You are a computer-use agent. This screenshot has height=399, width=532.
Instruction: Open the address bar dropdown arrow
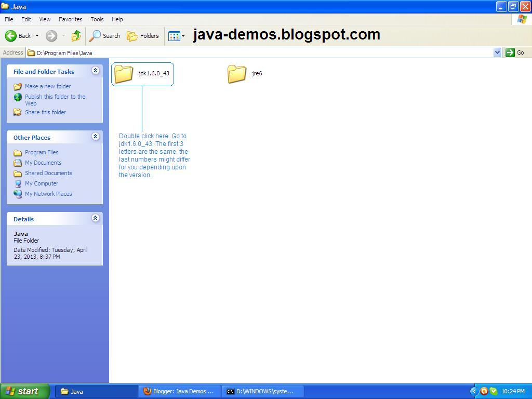(x=497, y=52)
